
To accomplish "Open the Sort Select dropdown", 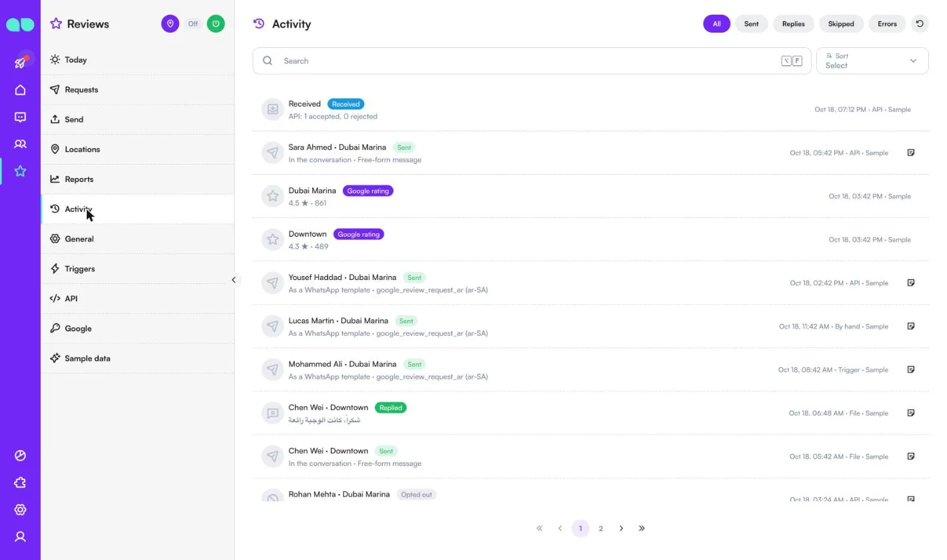I will tap(872, 61).
